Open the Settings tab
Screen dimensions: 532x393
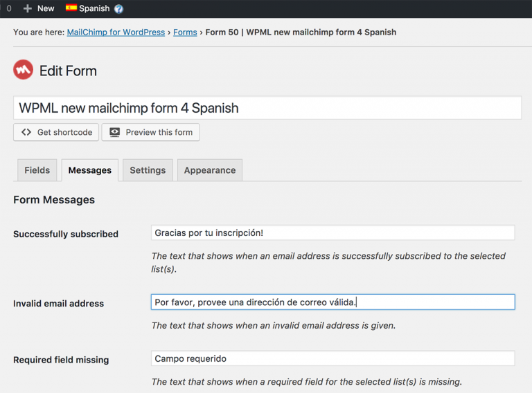point(148,170)
